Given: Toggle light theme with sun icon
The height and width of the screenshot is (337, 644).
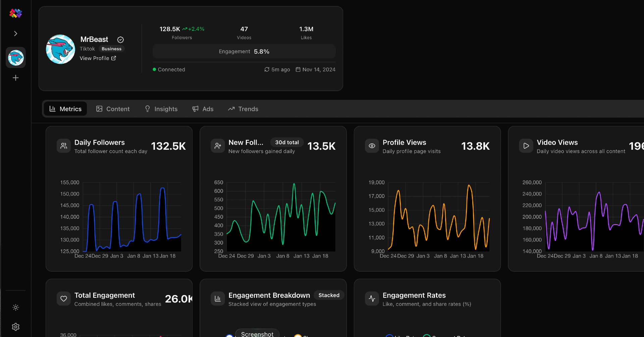Looking at the screenshot, I should point(15,308).
